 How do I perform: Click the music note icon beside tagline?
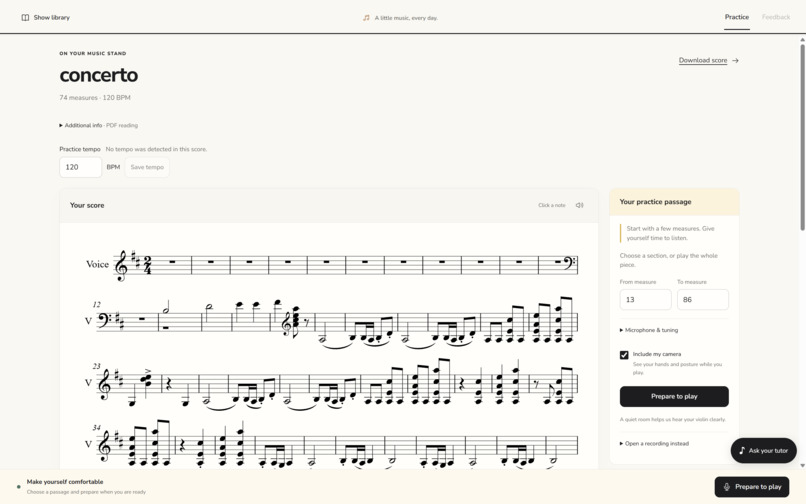coord(366,17)
